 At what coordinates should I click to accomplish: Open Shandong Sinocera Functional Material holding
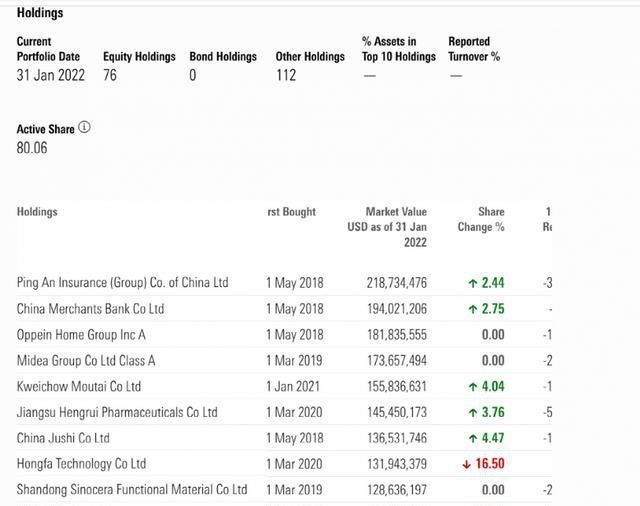coord(132,489)
